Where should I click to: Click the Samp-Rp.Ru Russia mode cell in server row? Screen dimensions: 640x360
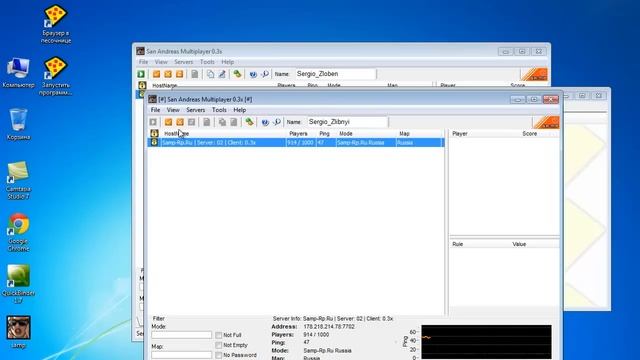367,142
